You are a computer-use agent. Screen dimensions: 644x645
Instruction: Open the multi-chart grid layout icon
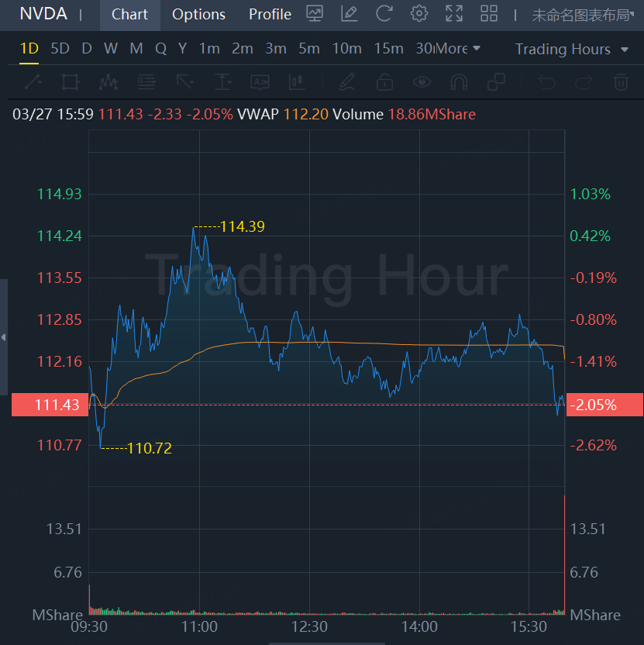click(489, 14)
